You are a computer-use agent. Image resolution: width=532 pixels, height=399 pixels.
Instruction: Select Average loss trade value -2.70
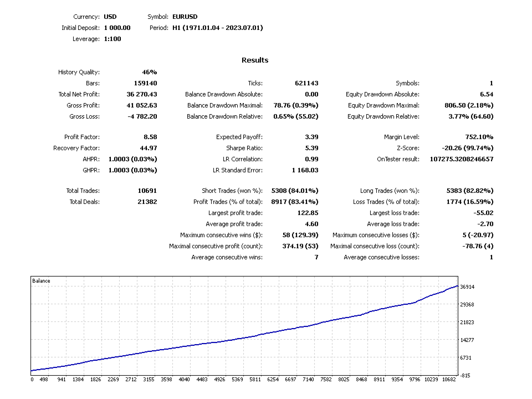tap(485, 224)
